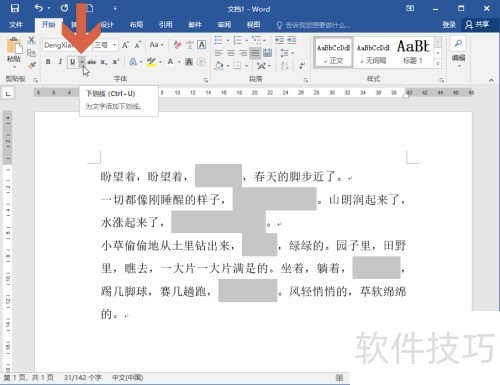The width and height of the screenshot is (500, 385).
Task: Expand the styles gallery more arrow
Action: coord(438,63)
